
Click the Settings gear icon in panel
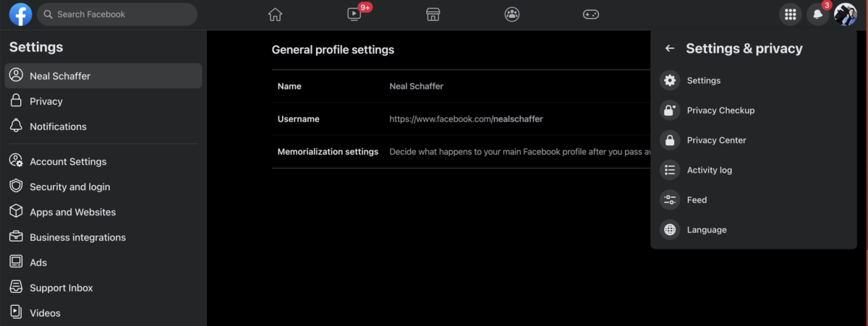670,80
